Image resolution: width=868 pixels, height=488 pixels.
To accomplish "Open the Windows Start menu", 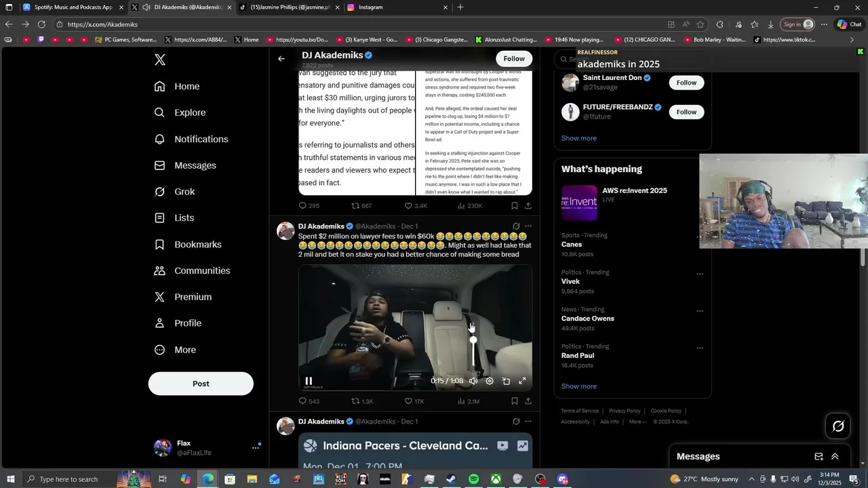I will tap(10, 479).
